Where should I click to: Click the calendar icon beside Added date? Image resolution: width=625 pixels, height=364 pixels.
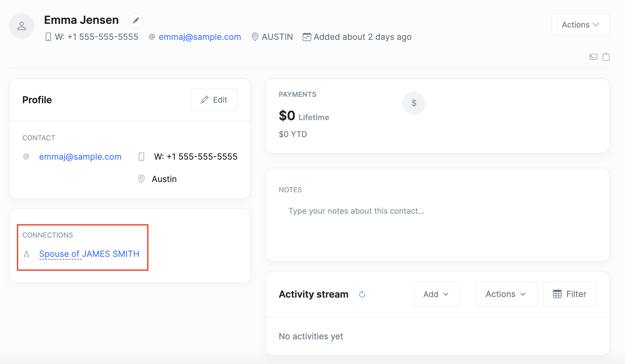tap(307, 37)
